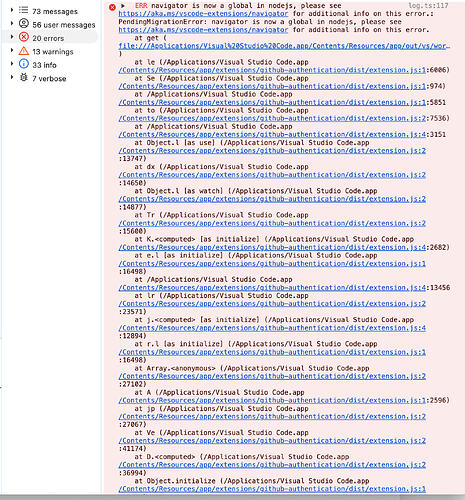Viewport: 465px width, 500px height.
Task: Open extension.js link for 'at to' frame
Action: click(x=272, y=118)
